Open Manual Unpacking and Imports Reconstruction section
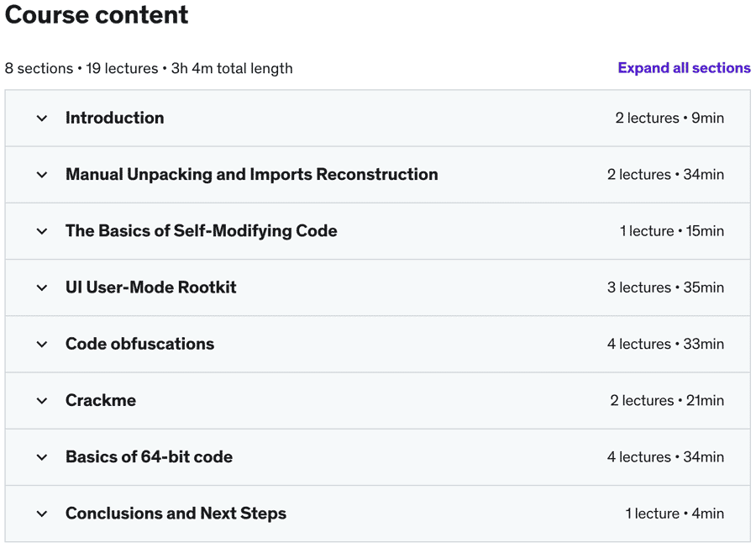Image resolution: width=756 pixels, height=548 pixels. point(252,175)
